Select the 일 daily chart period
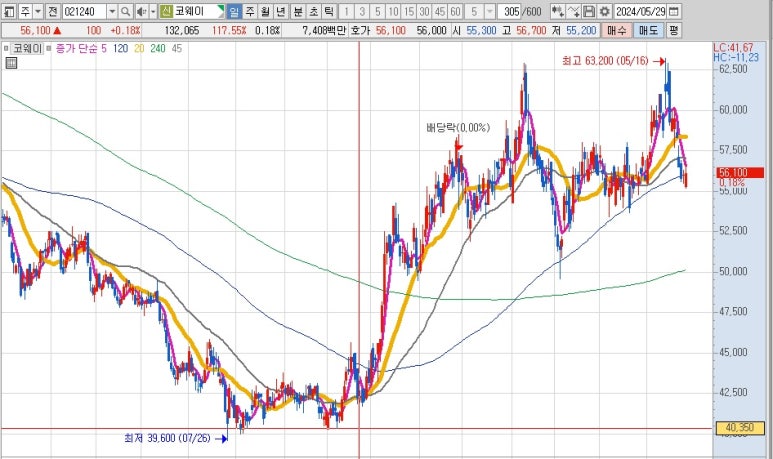773x459 pixels. [235, 11]
